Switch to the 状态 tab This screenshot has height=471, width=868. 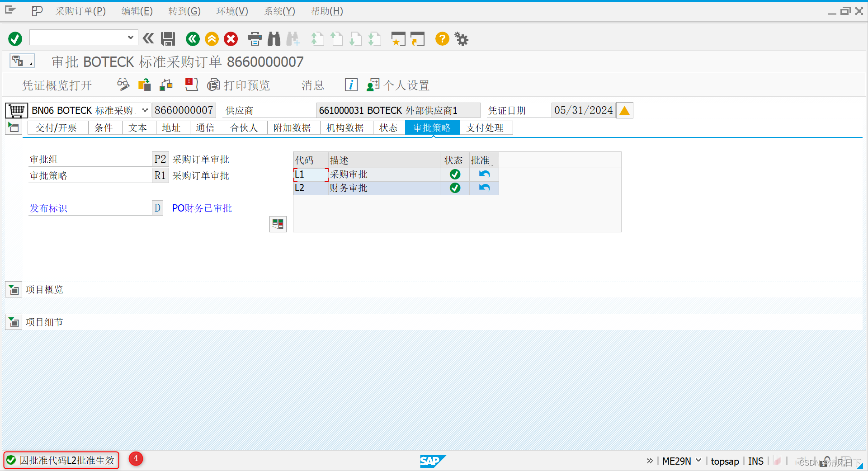coord(388,128)
